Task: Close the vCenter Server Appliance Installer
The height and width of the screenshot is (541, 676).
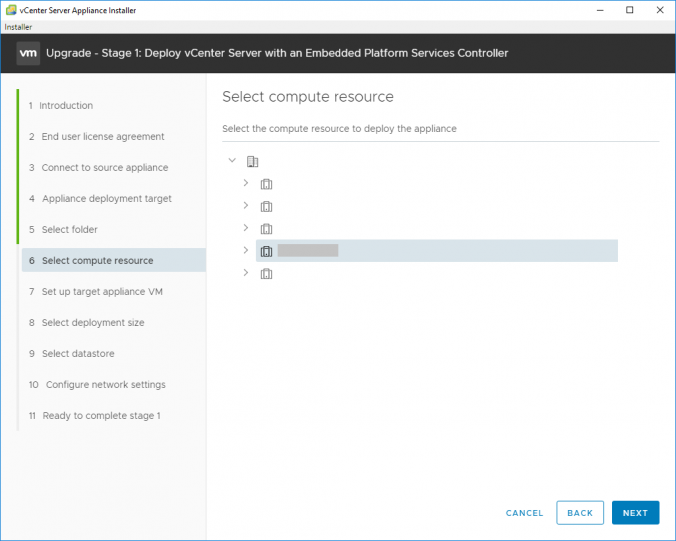Action: coord(660,10)
